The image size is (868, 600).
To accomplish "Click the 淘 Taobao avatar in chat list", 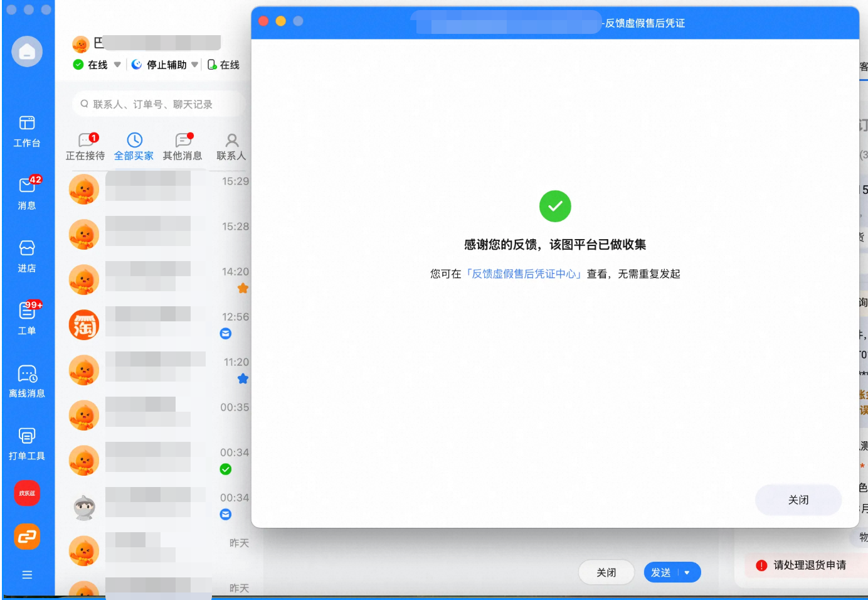I will (84, 325).
